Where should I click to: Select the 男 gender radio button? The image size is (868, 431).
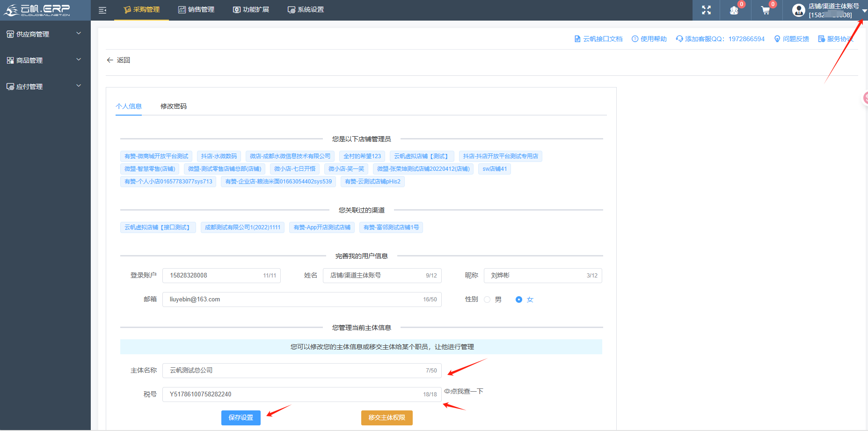(487, 300)
